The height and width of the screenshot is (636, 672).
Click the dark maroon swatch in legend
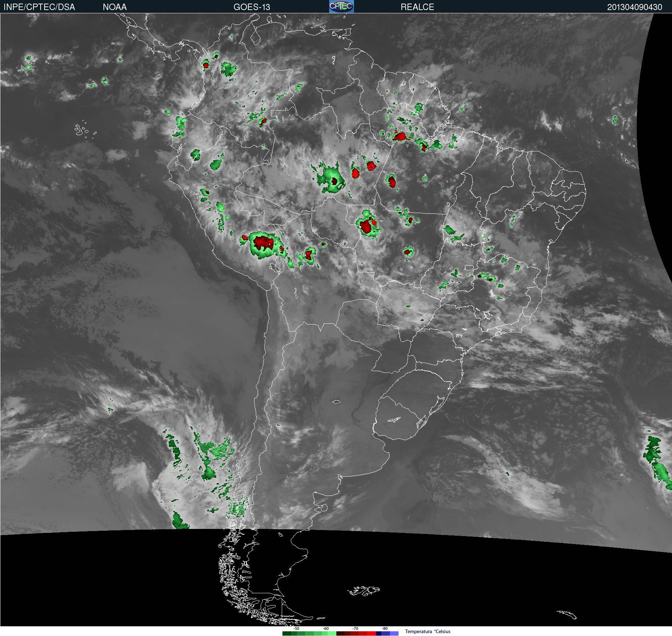tap(340, 633)
